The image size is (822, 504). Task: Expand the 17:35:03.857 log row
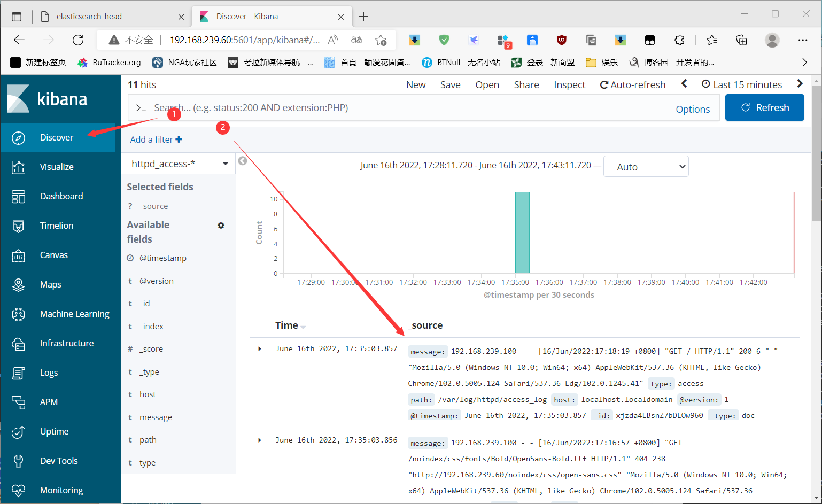(260, 349)
